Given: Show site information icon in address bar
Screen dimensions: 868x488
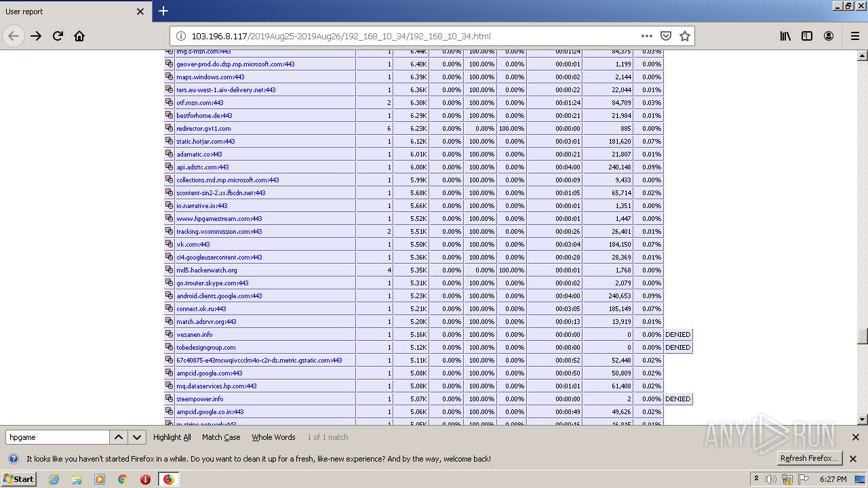Looking at the screenshot, I should (x=181, y=36).
